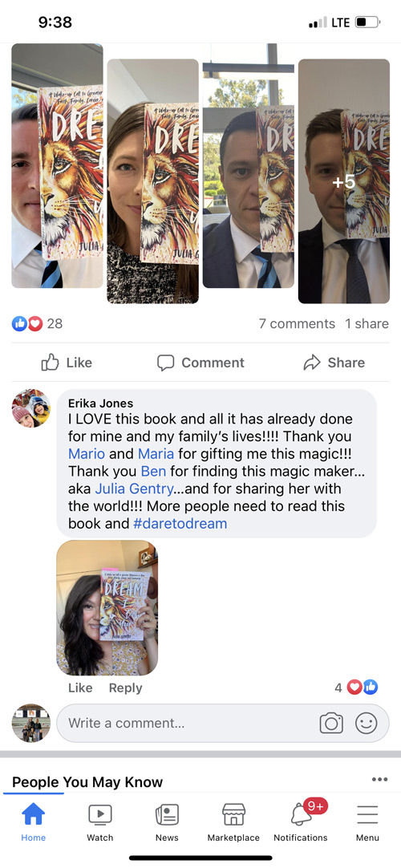The height and width of the screenshot is (868, 401).
Task: View post reactions count 28
Action: (x=38, y=324)
